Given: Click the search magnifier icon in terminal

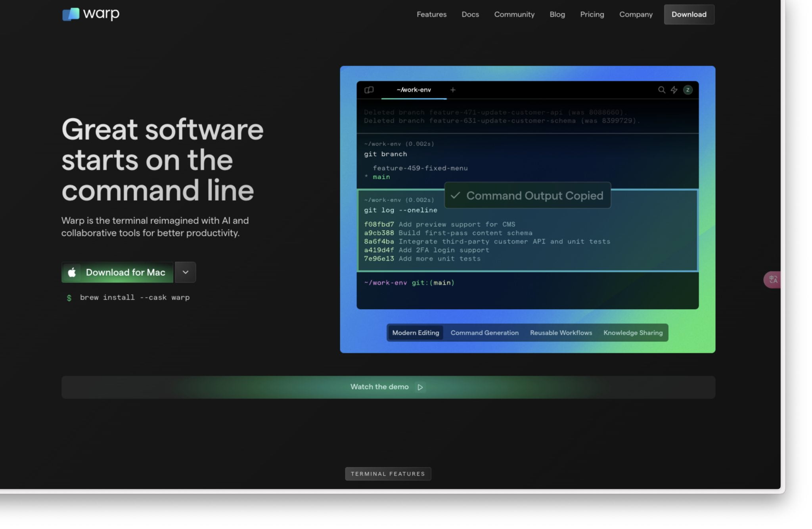Looking at the screenshot, I should point(661,90).
